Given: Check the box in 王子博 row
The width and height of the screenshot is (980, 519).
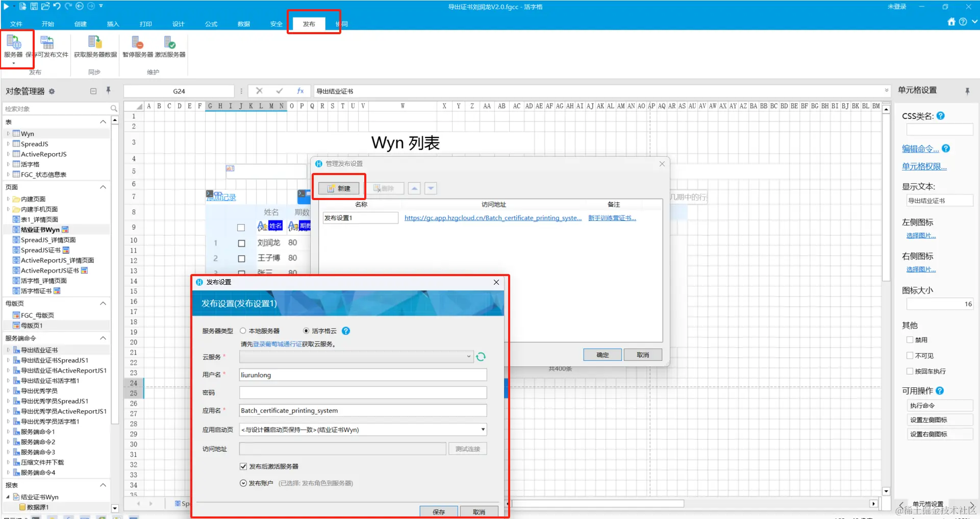Looking at the screenshot, I should coord(241,259).
